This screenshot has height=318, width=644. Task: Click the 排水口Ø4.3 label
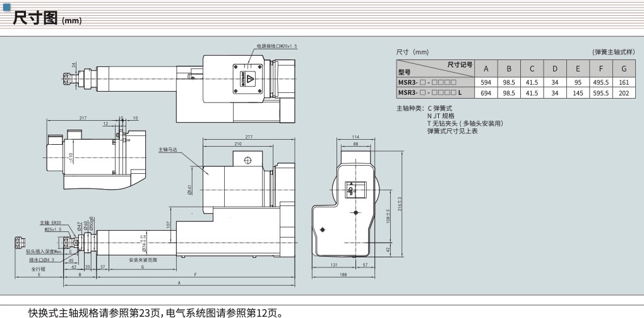[42, 260]
